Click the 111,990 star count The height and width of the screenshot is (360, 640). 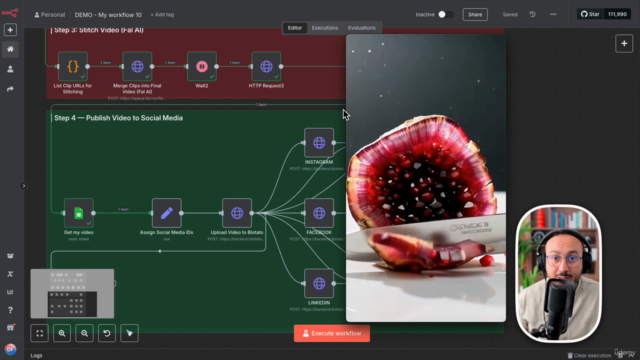tap(617, 14)
